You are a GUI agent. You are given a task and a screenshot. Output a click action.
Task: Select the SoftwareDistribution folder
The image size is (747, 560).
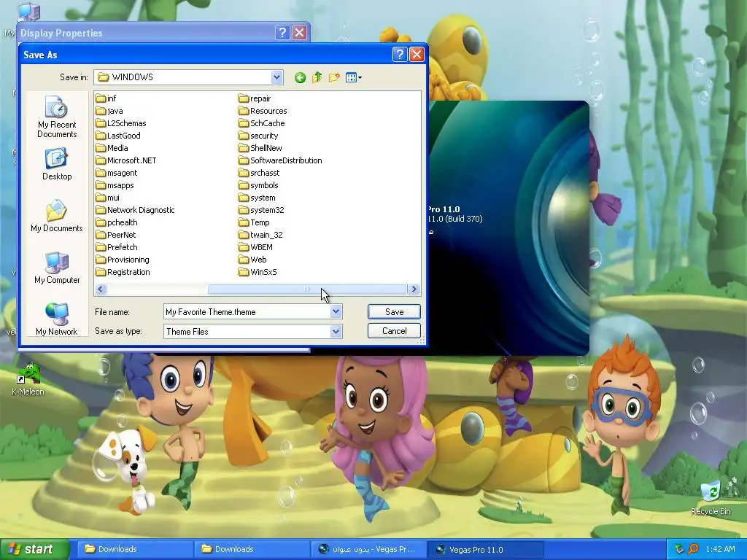[x=280, y=160]
